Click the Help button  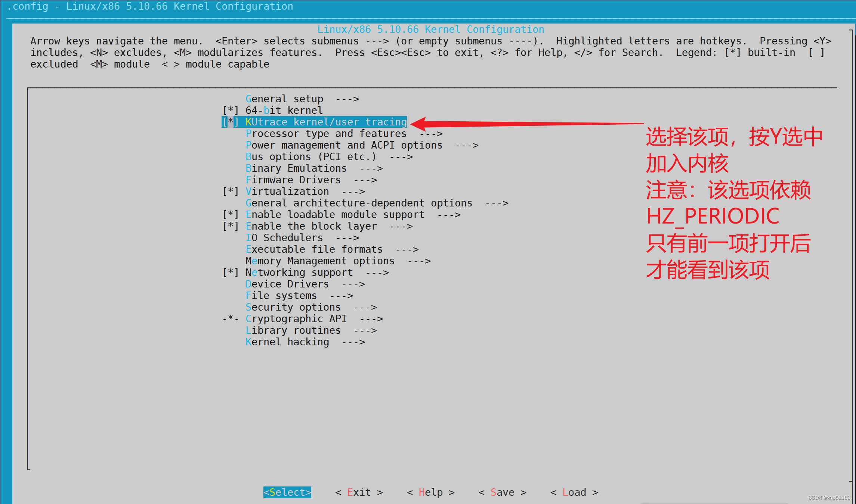click(430, 492)
